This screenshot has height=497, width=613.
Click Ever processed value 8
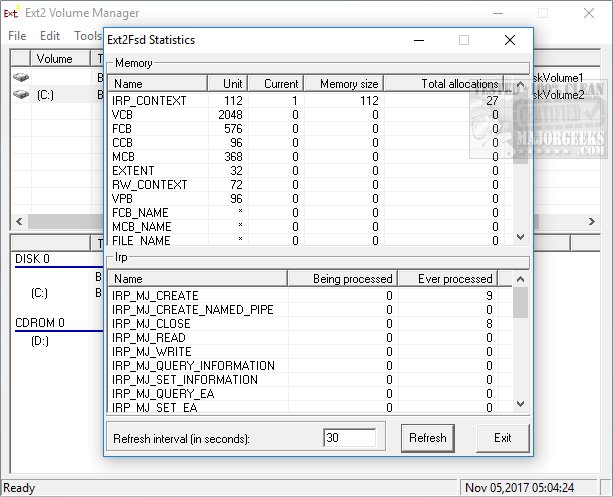pyautogui.click(x=489, y=324)
